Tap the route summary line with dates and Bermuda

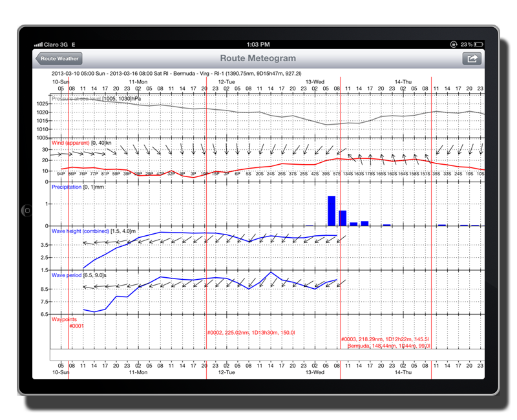[176, 74]
